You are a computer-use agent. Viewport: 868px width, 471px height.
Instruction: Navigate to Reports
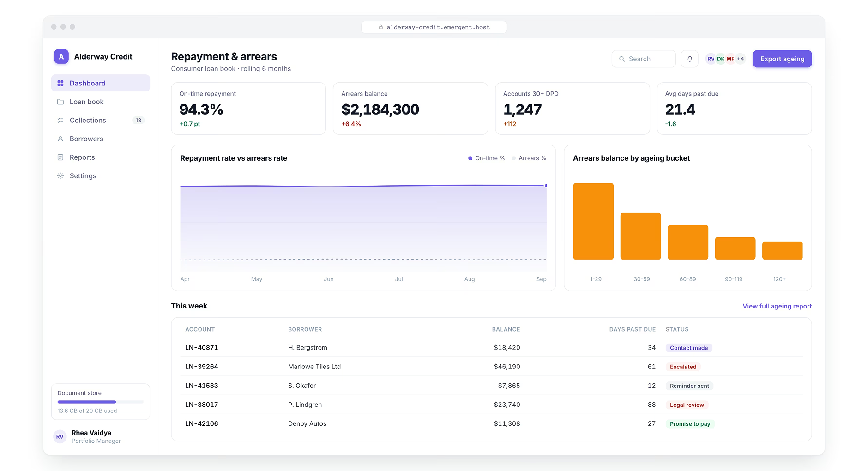101,157
